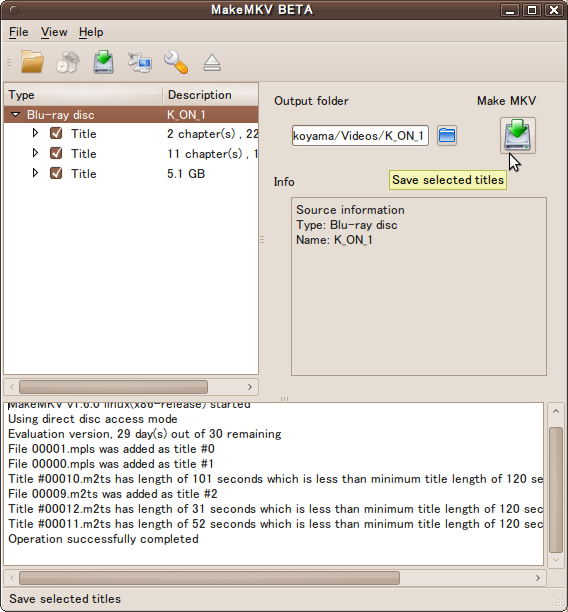Click "File 00000.mpls was added" log line
The width and height of the screenshot is (568, 612).
point(111,464)
